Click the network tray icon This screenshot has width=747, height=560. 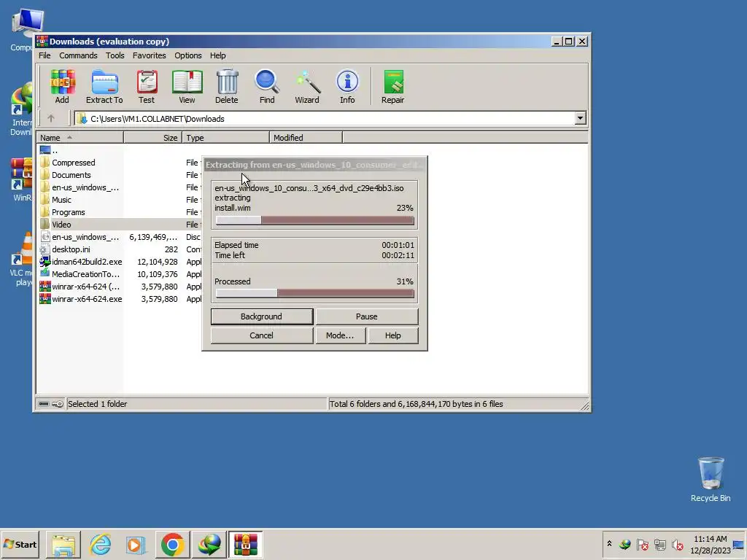coord(659,544)
